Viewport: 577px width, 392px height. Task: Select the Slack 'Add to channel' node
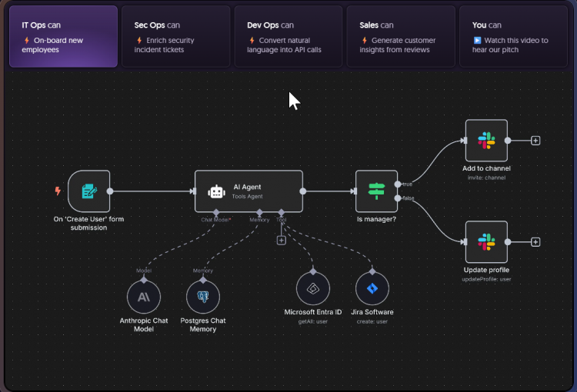click(x=486, y=141)
